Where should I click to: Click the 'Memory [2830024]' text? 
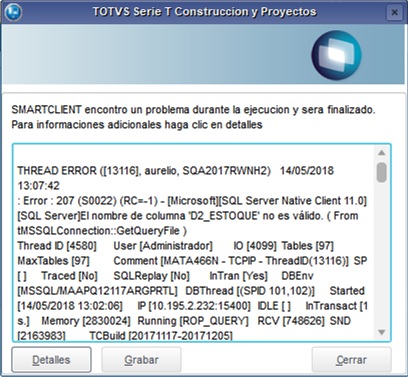pyautogui.click(x=86, y=321)
